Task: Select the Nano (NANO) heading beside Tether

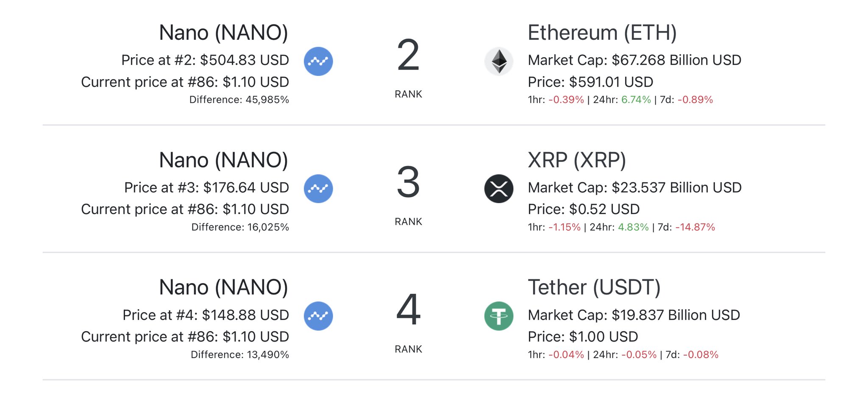Action: click(x=223, y=287)
